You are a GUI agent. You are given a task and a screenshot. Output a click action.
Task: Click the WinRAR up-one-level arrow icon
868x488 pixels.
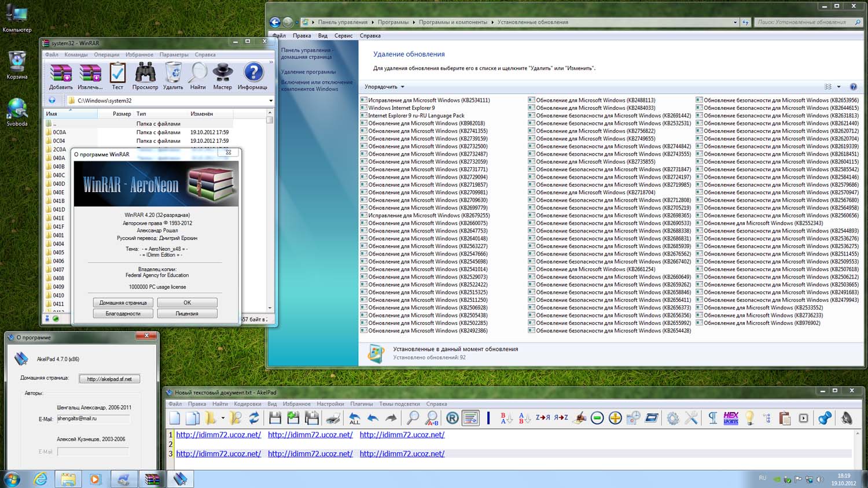point(52,101)
